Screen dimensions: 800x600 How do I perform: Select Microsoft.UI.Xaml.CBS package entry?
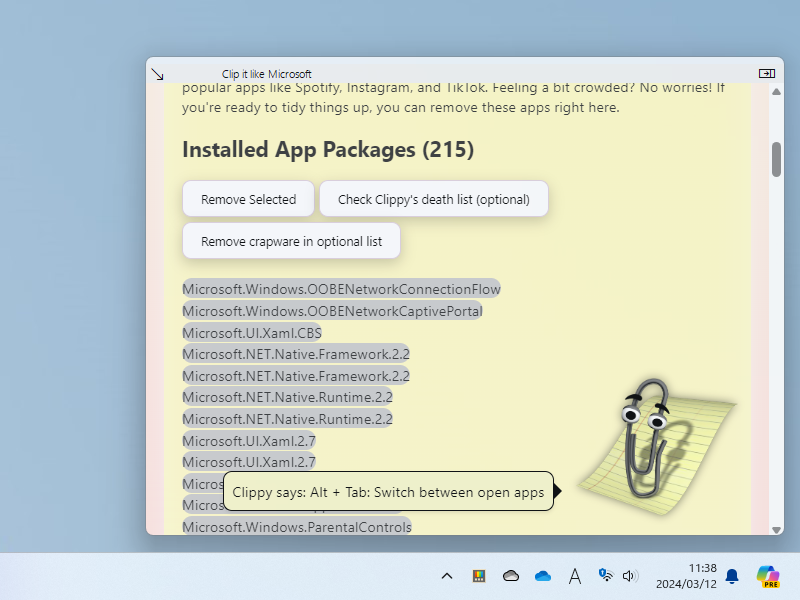tap(252, 333)
